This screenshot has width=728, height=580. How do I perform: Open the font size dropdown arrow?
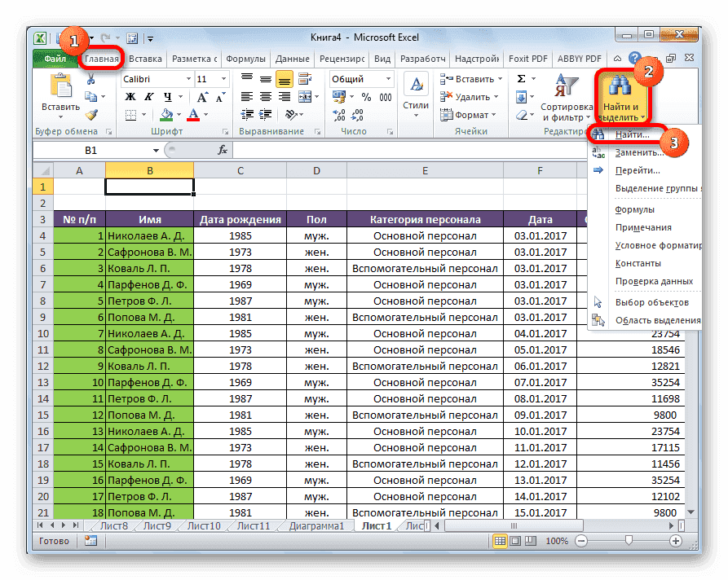222,79
